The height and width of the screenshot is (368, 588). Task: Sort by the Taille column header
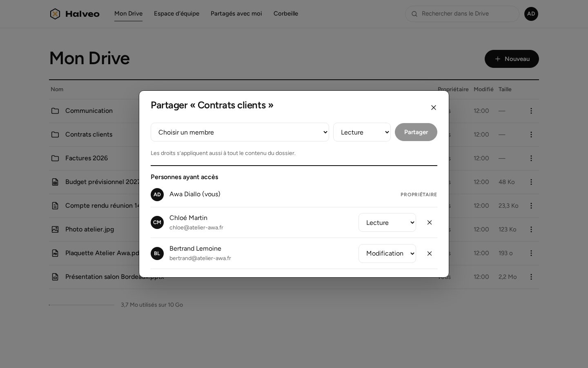[505, 89]
